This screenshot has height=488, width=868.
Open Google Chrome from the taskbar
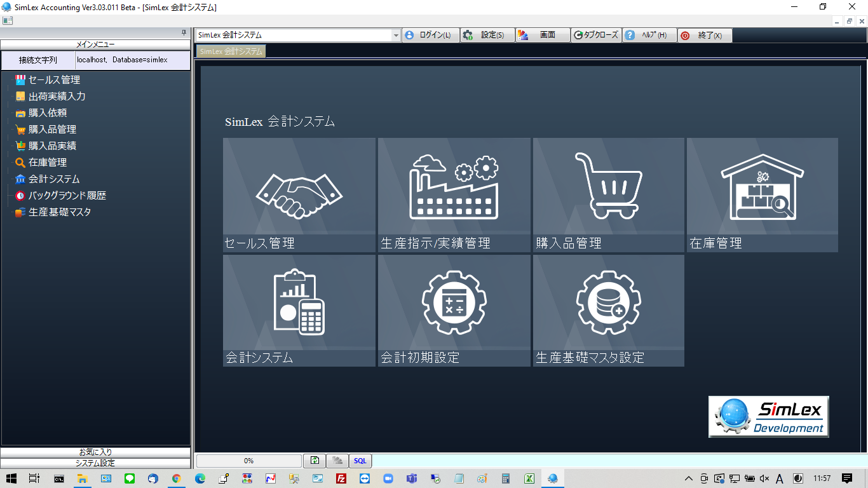(177, 478)
